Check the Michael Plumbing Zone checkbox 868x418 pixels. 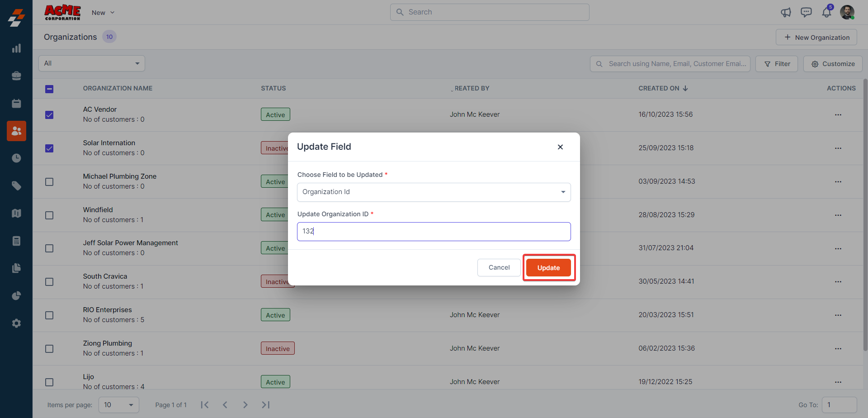[x=49, y=182]
